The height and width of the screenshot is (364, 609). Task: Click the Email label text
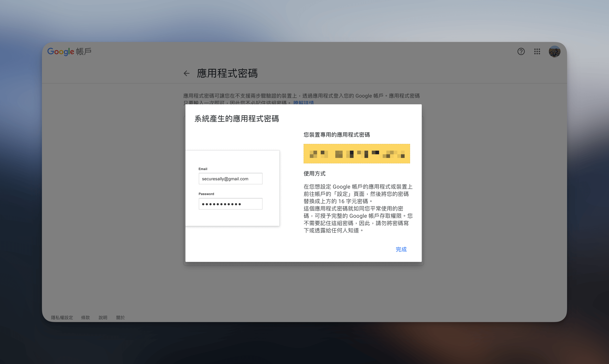pos(203,169)
